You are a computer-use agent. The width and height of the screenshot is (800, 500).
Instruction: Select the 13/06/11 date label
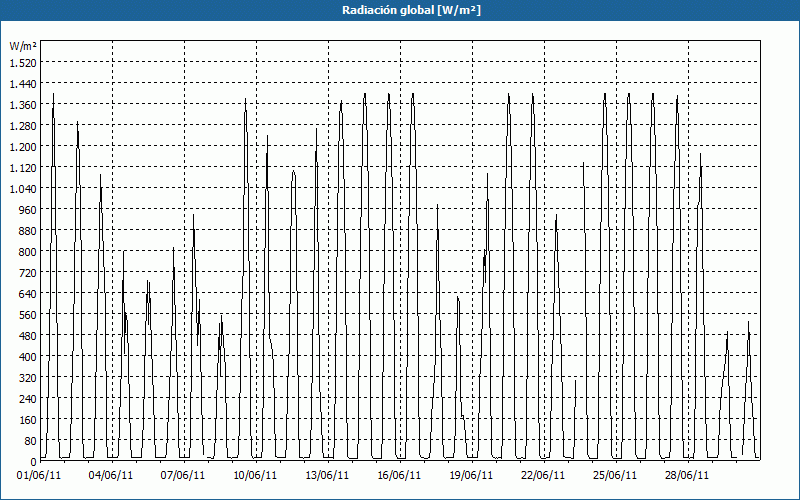327,475
